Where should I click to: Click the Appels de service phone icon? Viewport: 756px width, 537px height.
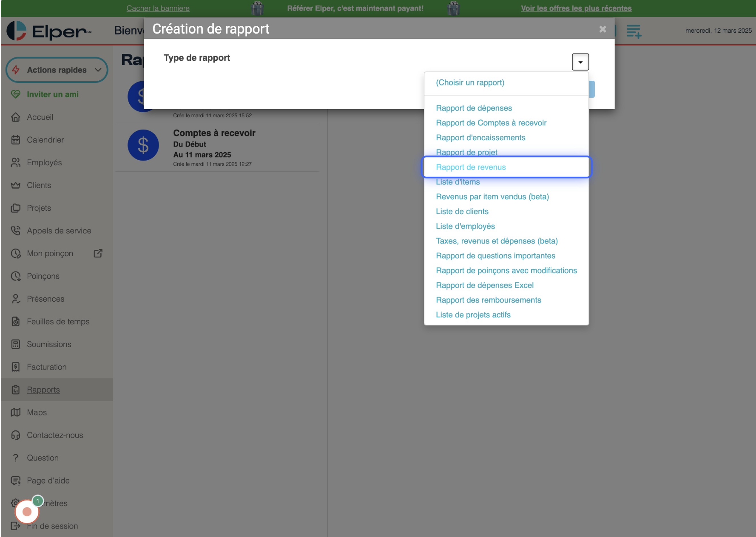(x=16, y=231)
